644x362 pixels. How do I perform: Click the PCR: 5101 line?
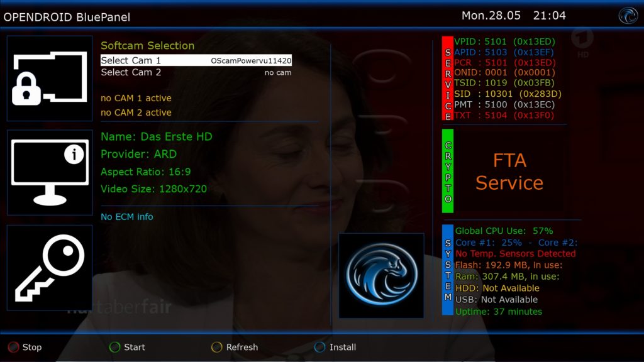pyautogui.click(x=505, y=62)
